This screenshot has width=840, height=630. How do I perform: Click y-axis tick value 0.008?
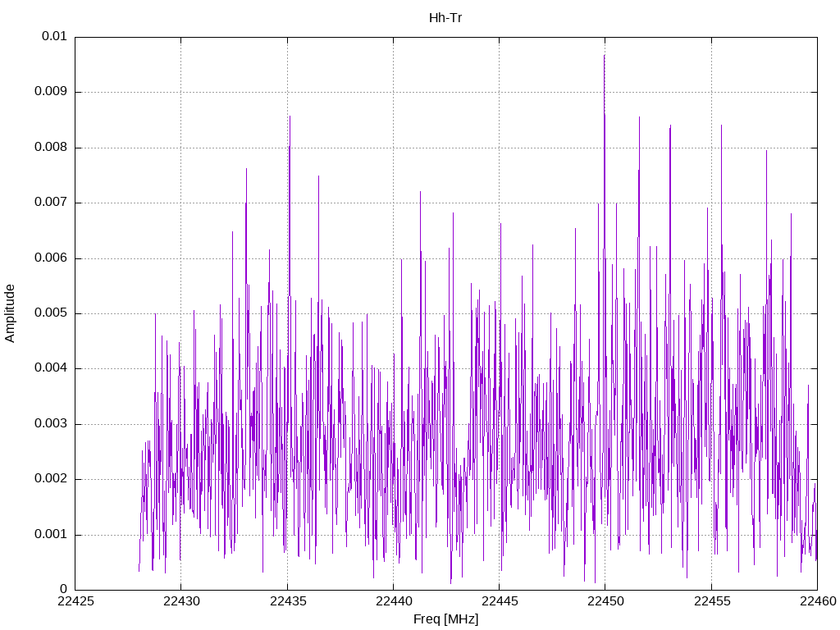(x=50, y=147)
